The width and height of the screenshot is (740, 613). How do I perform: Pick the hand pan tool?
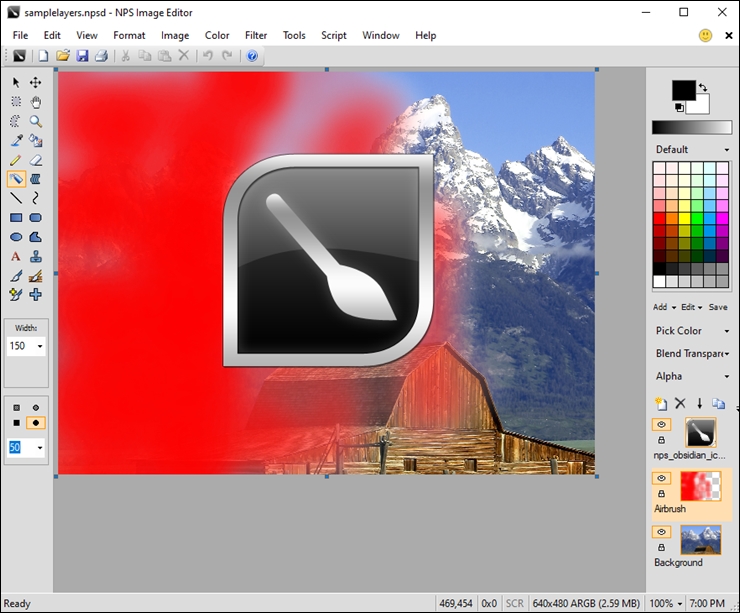pos(35,101)
